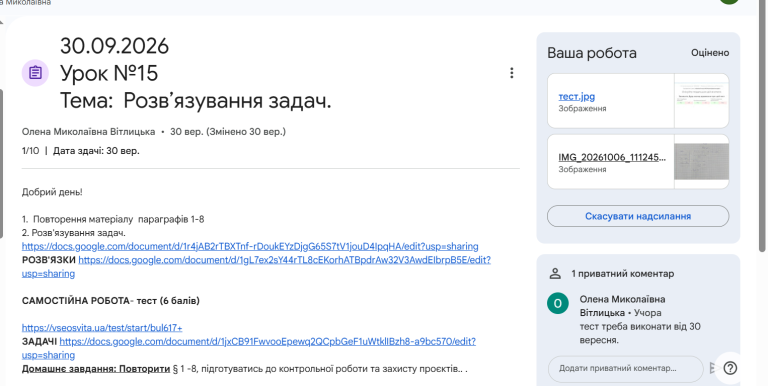Open the ЗАДАЧІ Google Docs link

coord(249,348)
